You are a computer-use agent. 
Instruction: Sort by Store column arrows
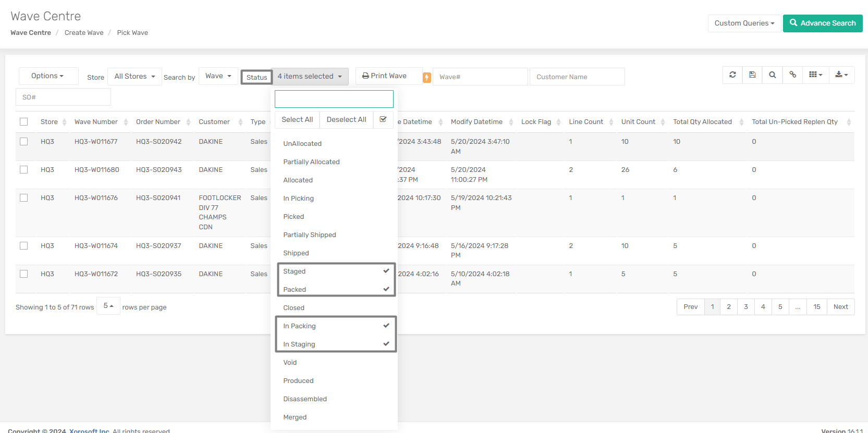pos(64,122)
